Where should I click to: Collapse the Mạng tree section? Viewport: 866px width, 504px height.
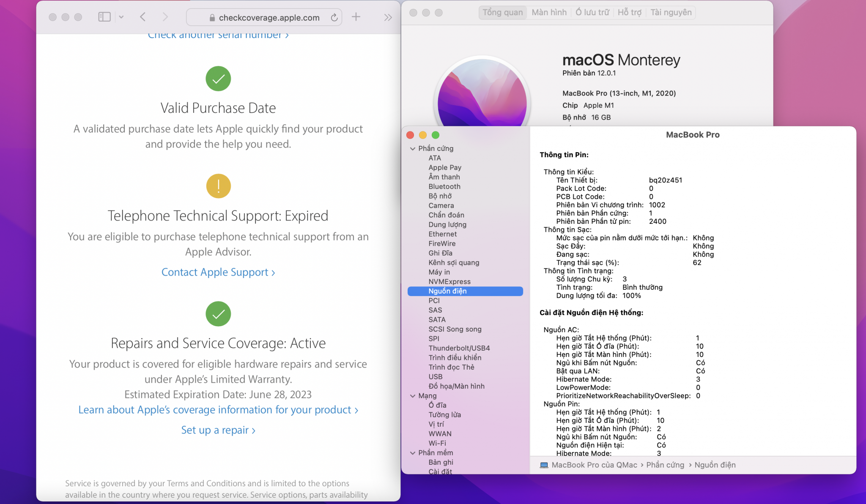pyautogui.click(x=413, y=396)
